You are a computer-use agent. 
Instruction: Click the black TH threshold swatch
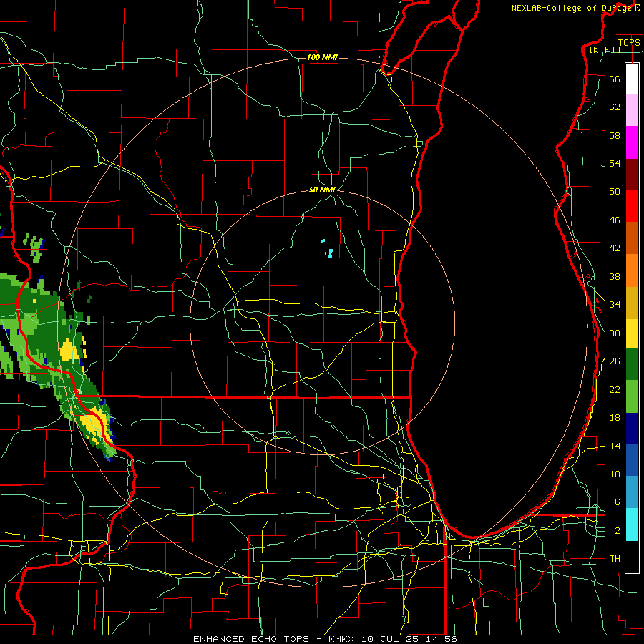pyautogui.click(x=632, y=557)
